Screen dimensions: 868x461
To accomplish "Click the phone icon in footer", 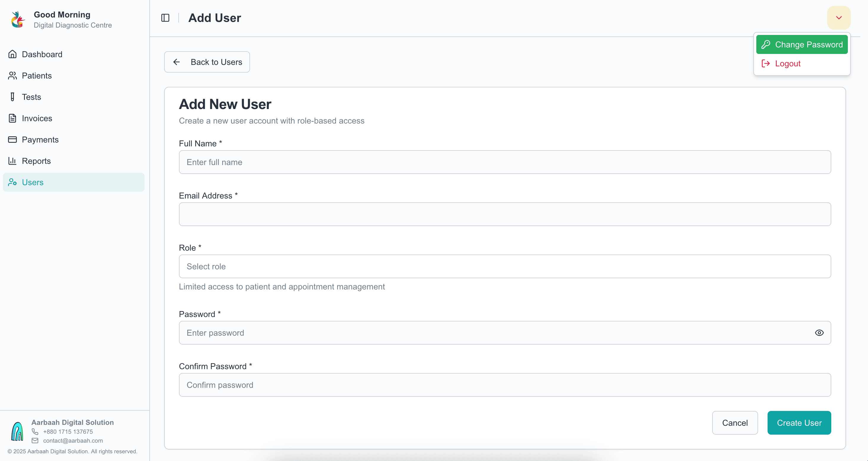I will 35,432.
